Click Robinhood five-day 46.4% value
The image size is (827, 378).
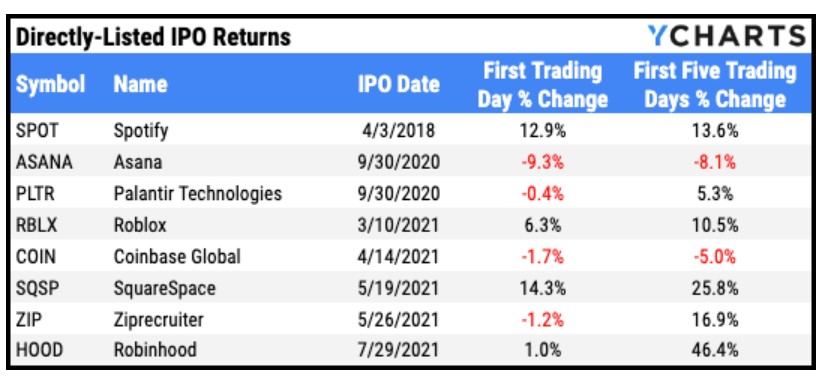(x=715, y=349)
